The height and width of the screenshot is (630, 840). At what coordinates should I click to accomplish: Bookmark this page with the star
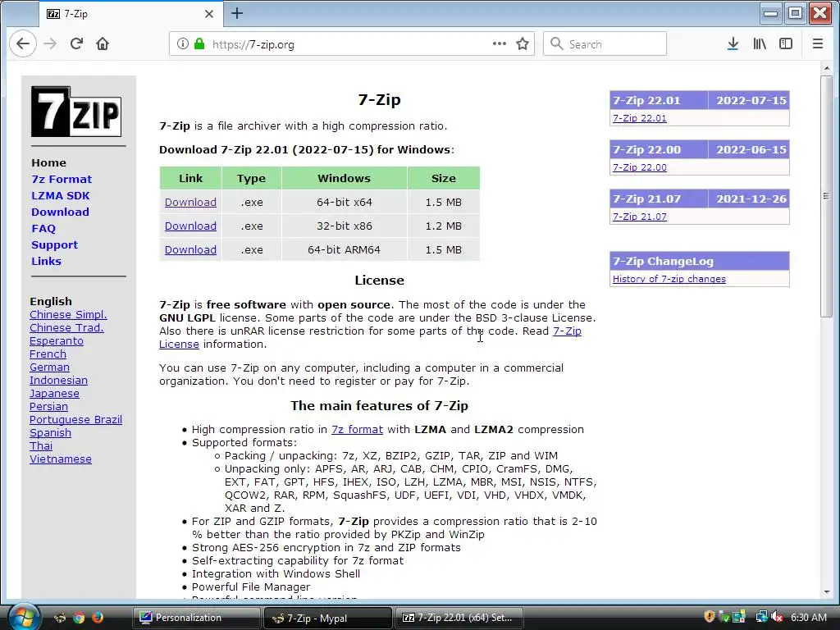523,44
